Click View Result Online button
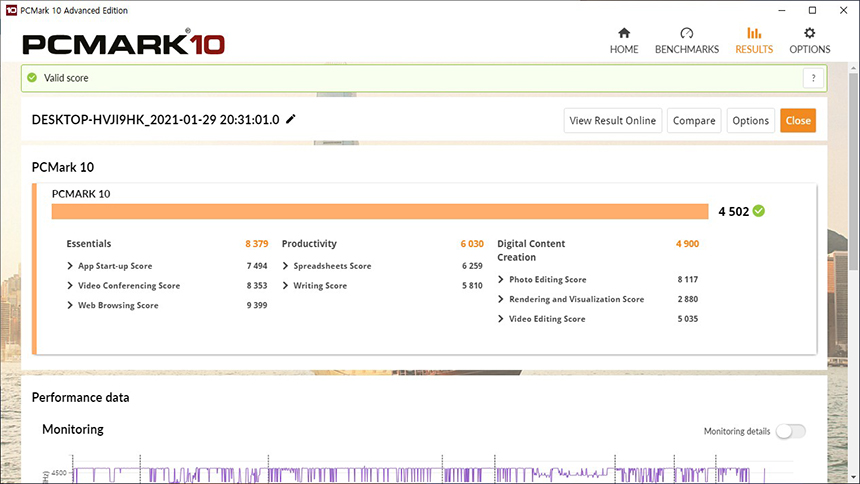This screenshot has height=484, width=860. click(x=613, y=121)
